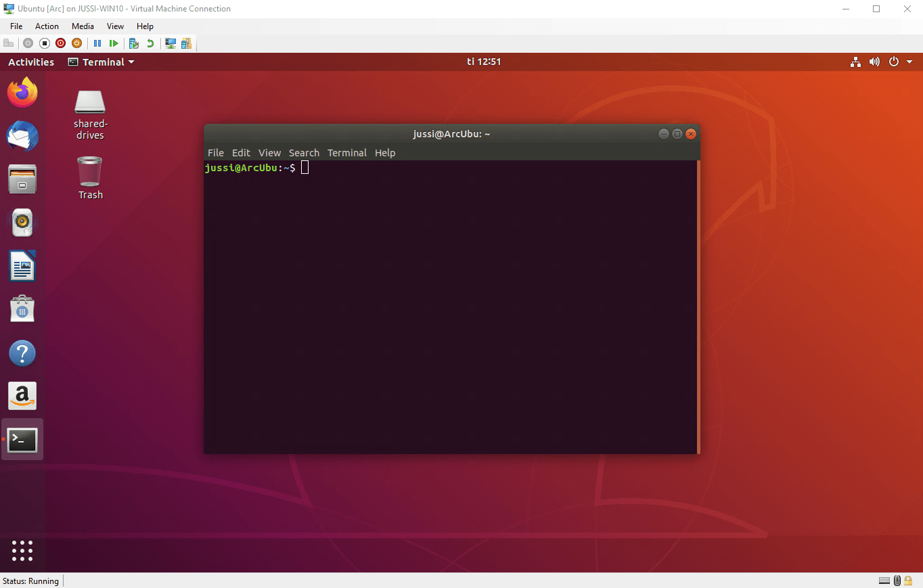Open the Action menu
This screenshot has width=923, height=588.
coord(47,26)
